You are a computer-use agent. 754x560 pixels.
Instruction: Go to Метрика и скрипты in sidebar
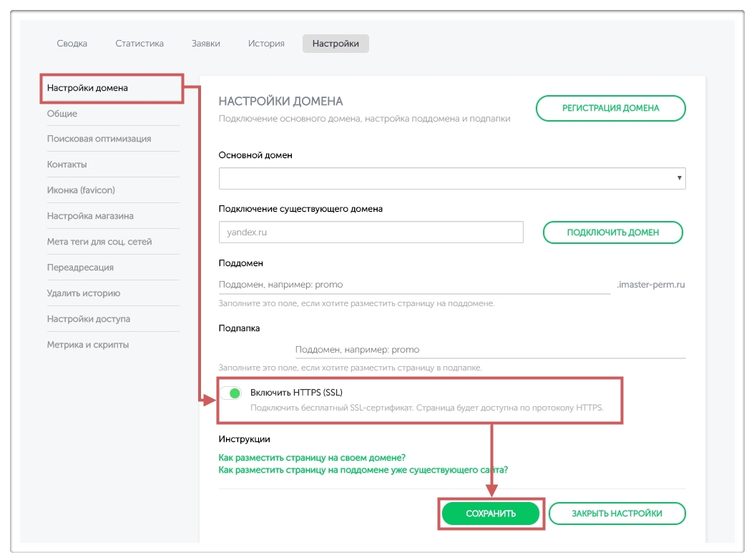point(88,345)
